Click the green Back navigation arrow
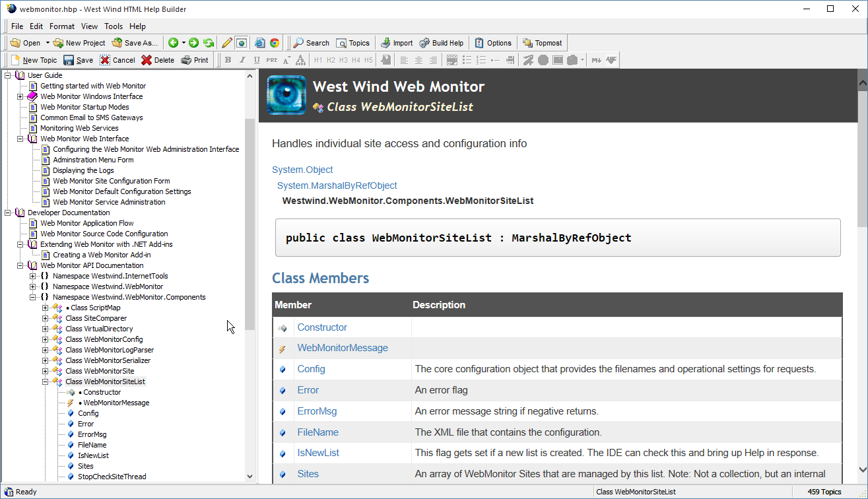Image resolution: width=868 pixels, height=499 pixels. pos(173,43)
